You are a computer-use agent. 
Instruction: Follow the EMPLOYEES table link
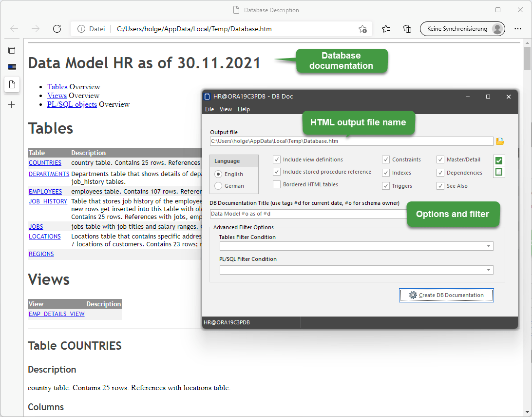[x=45, y=192]
